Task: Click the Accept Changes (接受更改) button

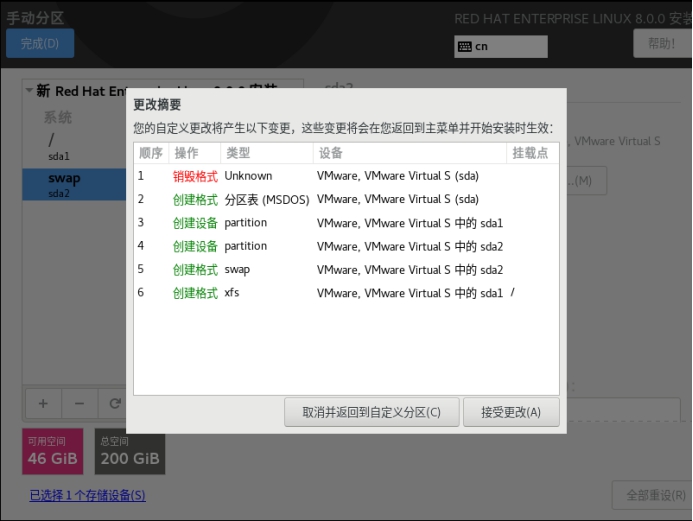Action: [x=511, y=412]
